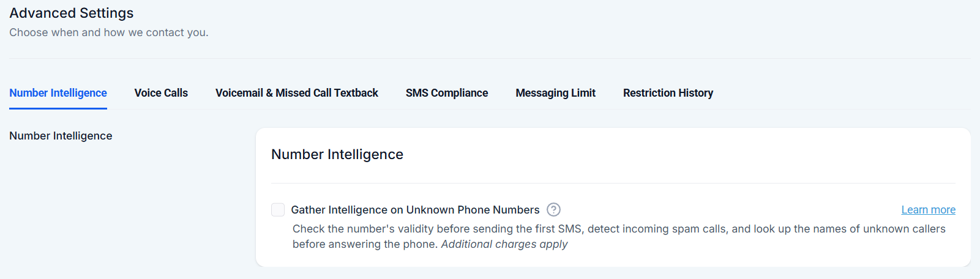Click the Gather Intelligence checkbox label text
The image size is (980, 279).
pyautogui.click(x=415, y=210)
